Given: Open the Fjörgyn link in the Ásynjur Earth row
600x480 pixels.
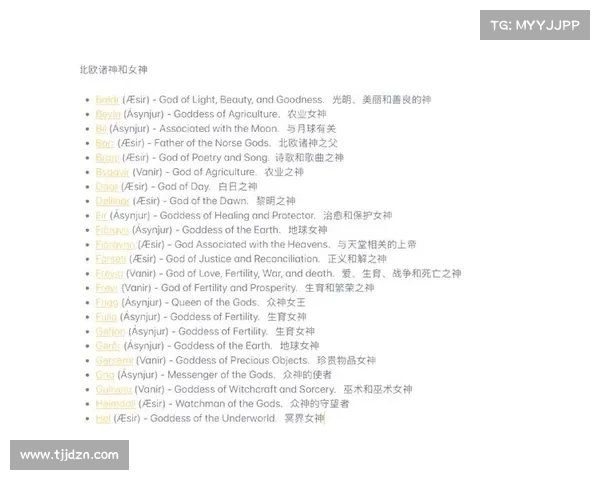Looking at the screenshot, I should click(x=112, y=230).
